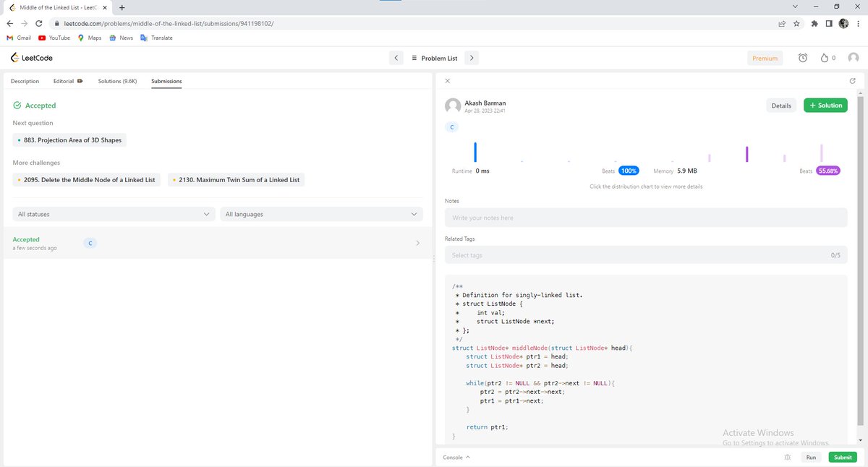Screen dimensions: 868x467
Task: Open 2095. Delete the Middle Node challenge
Action: point(87,179)
